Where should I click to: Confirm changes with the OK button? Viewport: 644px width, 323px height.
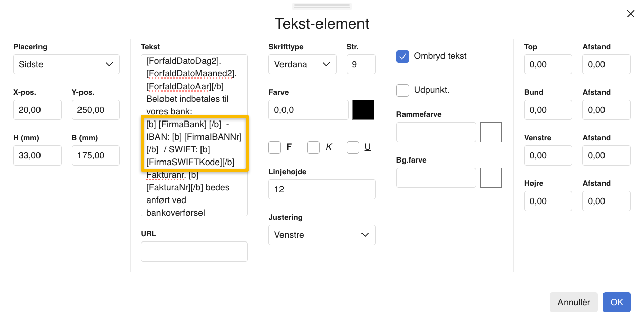(617, 302)
